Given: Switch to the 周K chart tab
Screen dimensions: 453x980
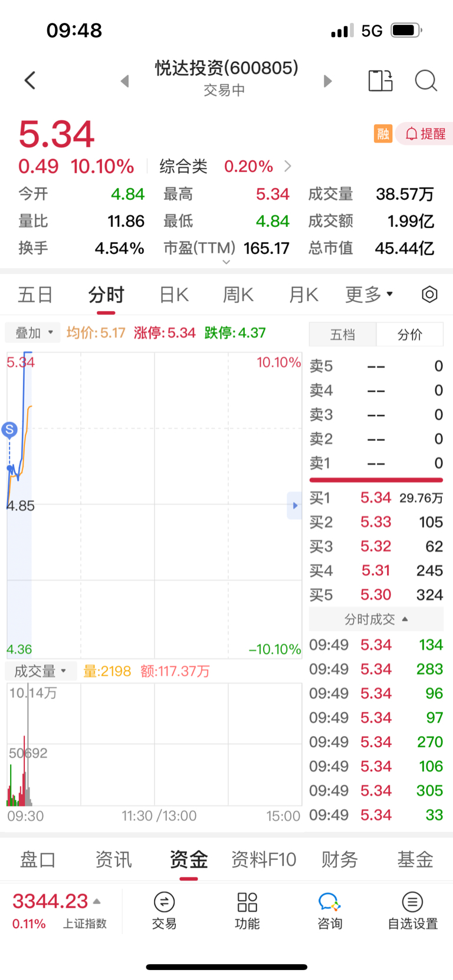Looking at the screenshot, I should pyautogui.click(x=238, y=294).
